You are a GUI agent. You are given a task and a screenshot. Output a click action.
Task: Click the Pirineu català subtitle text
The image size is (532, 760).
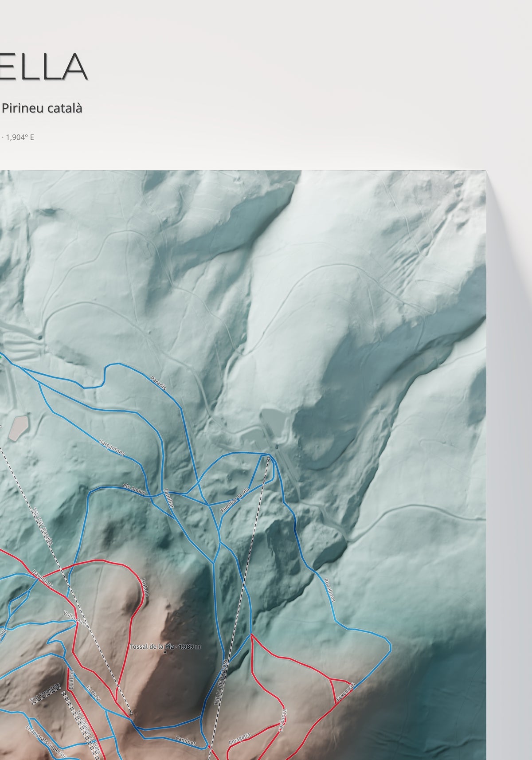(x=42, y=108)
